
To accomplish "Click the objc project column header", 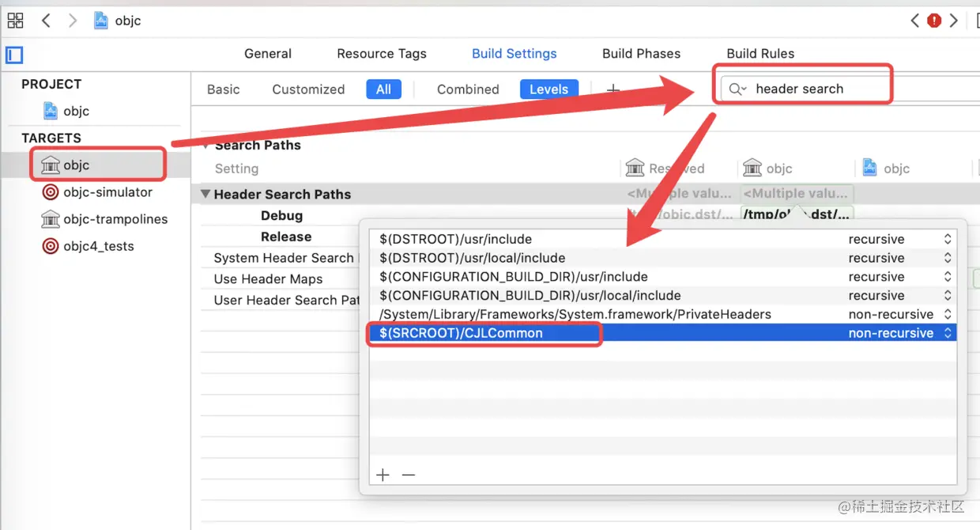I will coord(886,168).
